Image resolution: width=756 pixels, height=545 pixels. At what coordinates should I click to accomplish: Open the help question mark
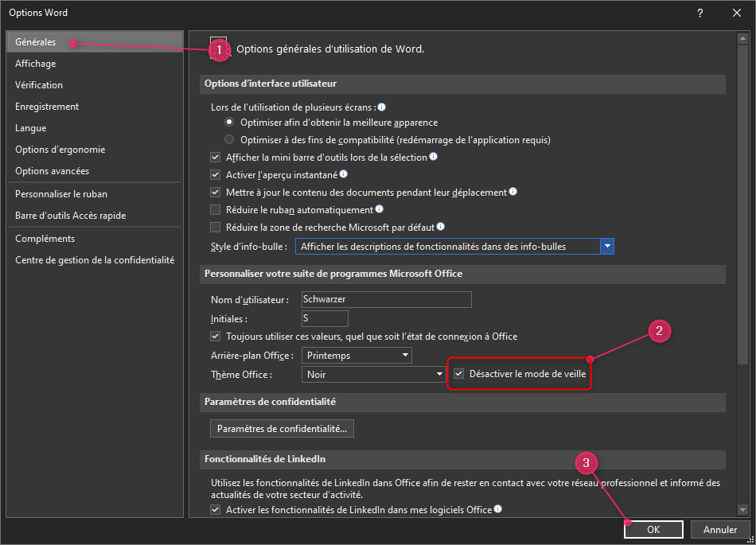tap(700, 13)
